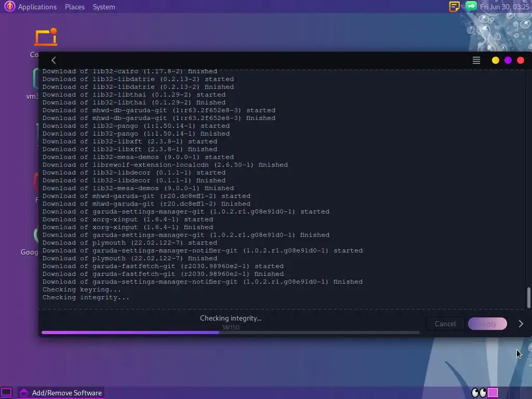Click the eyes applet in bottom panel
532x399 pixels.
pos(478,393)
